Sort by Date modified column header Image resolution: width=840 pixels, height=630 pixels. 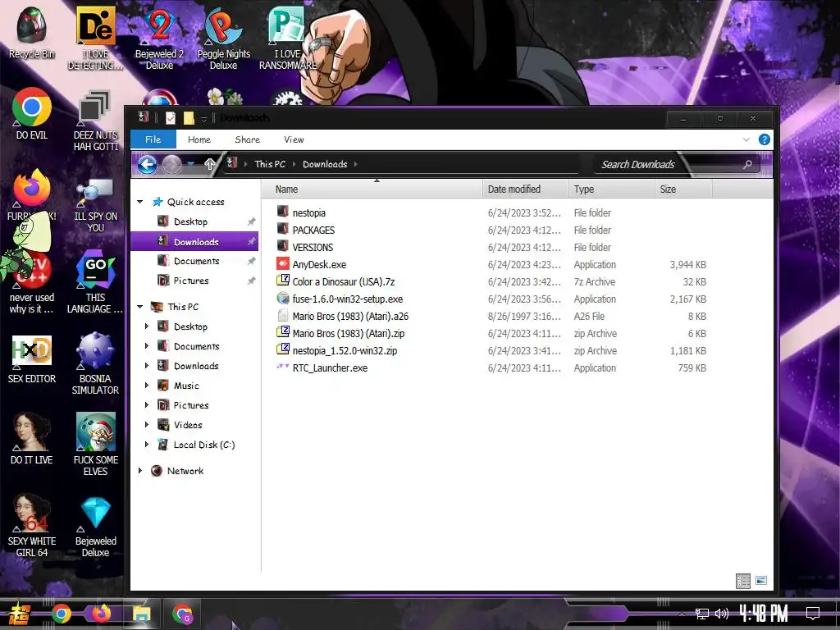pos(525,189)
